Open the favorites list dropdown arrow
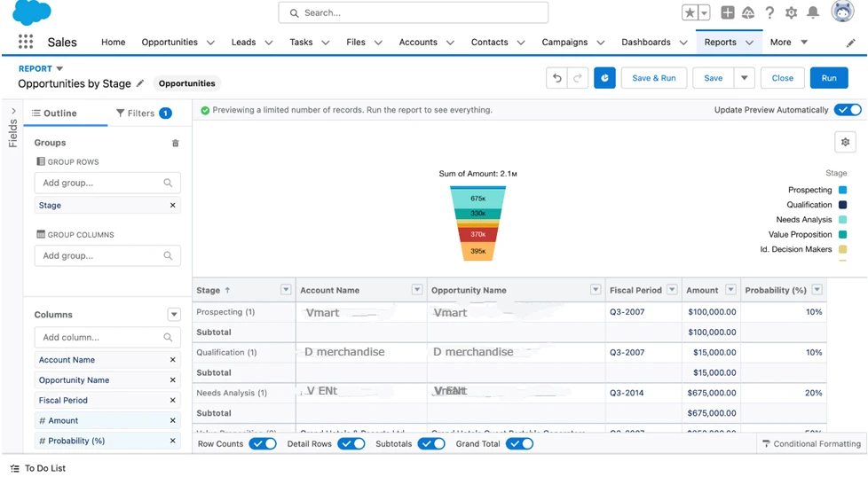 coord(704,12)
